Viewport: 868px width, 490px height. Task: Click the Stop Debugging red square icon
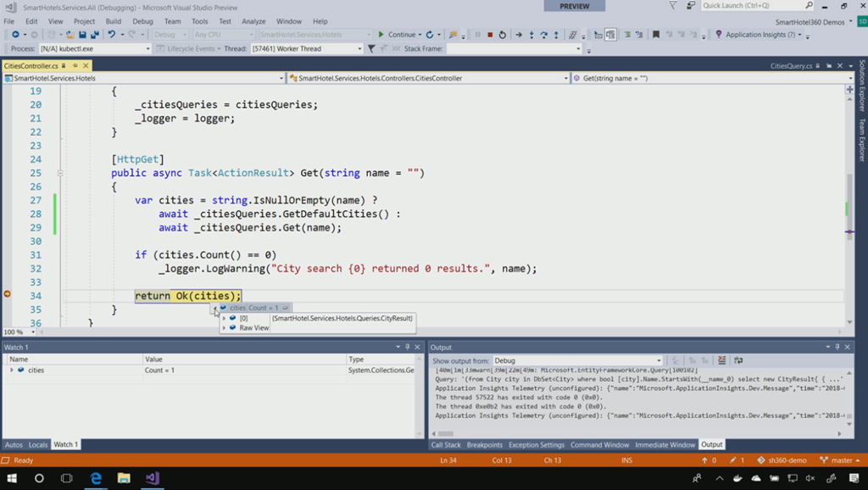[x=490, y=35]
